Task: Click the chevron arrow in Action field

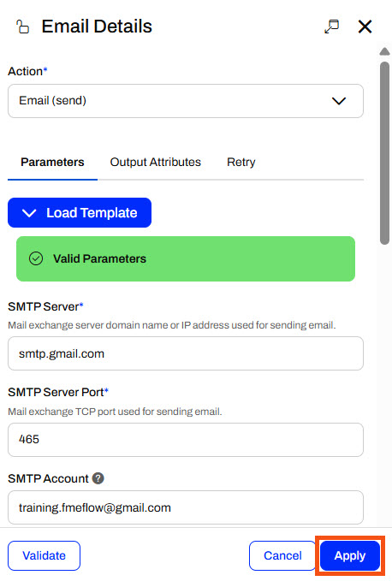Action: 339,101
